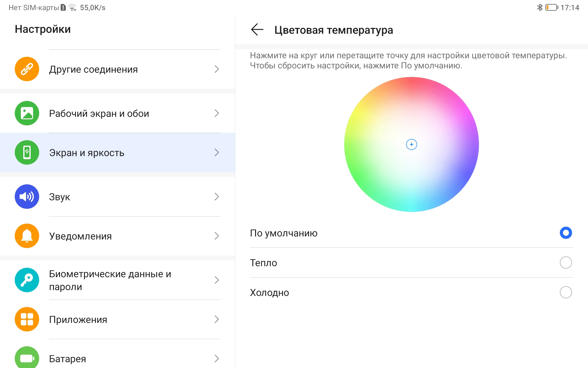This screenshot has width=588, height=368.
Task: Tap chevron for Биометрические данные и пароли
Action: point(217,280)
